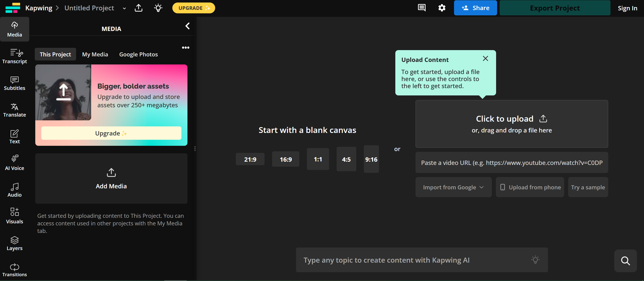The width and height of the screenshot is (644, 281).
Task: Click the upload icon in top bar
Action: click(x=139, y=8)
